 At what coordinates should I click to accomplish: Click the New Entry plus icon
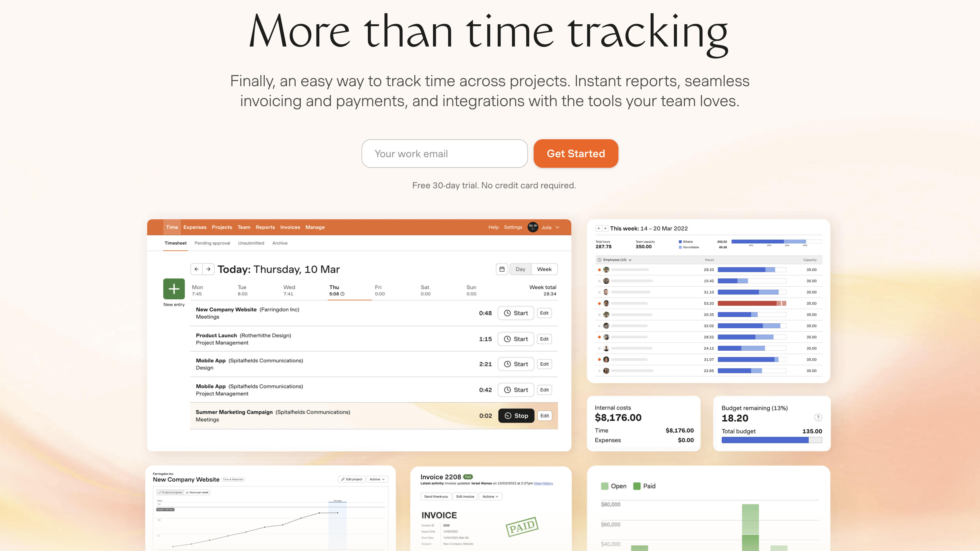pos(173,288)
